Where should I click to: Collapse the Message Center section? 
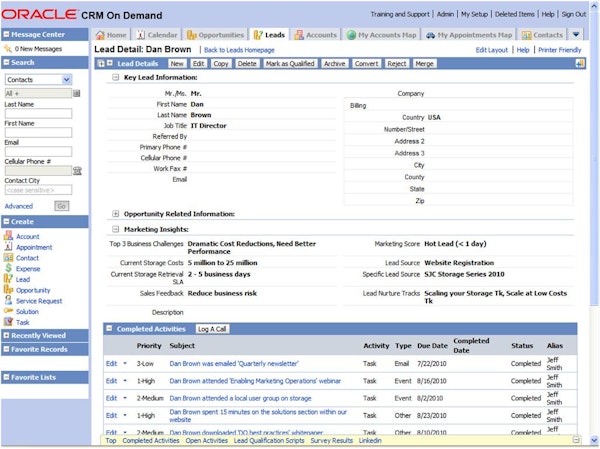click(x=6, y=34)
